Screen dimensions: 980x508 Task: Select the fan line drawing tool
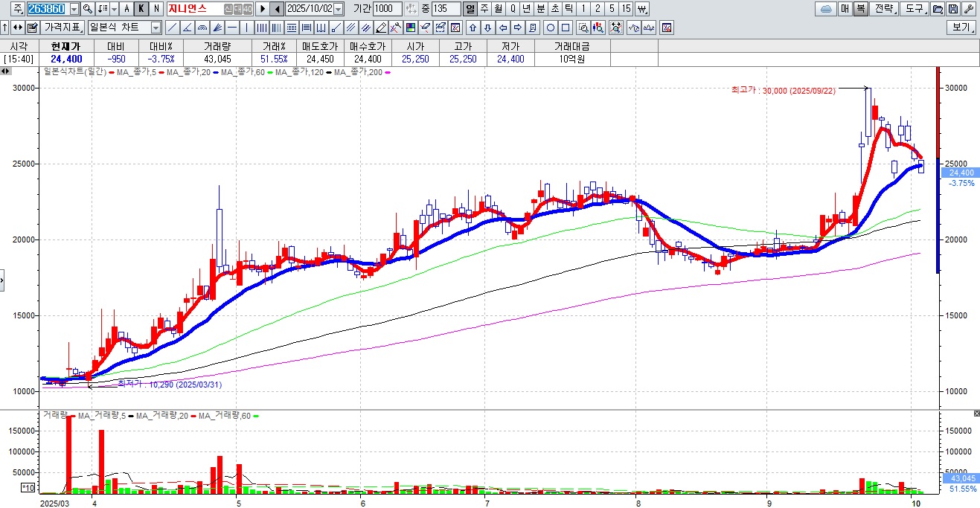click(x=217, y=28)
